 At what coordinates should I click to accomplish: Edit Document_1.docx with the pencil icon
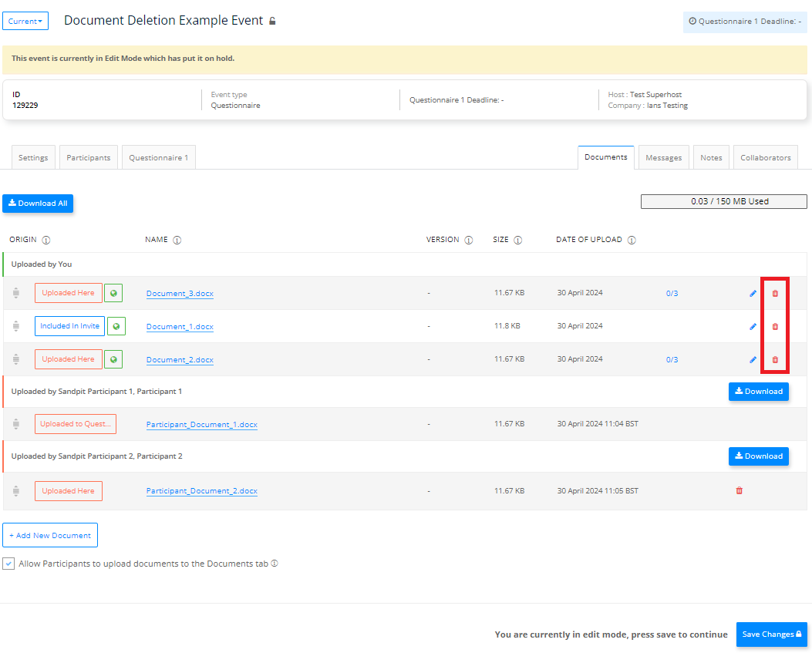pyautogui.click(x=753, y=327)
